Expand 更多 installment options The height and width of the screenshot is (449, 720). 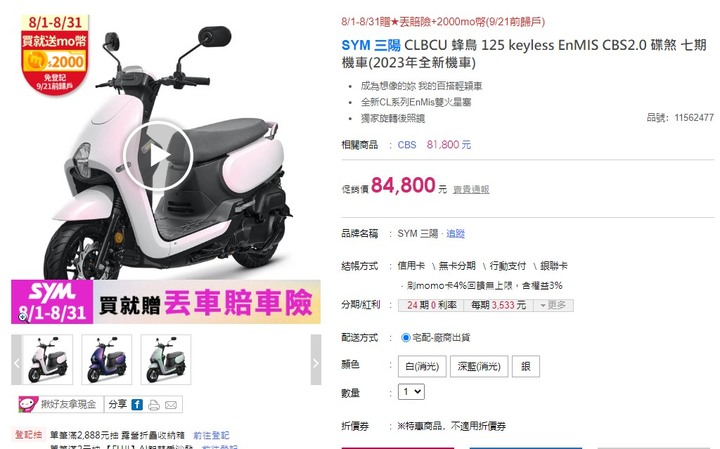pos(553,305)
